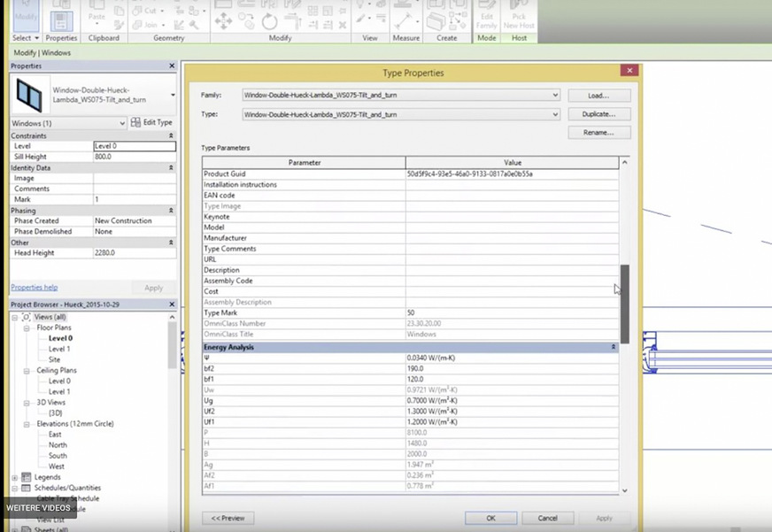Open the Family dropdown in Type Properties
The image size is (772, 532).
pos(555,95)
